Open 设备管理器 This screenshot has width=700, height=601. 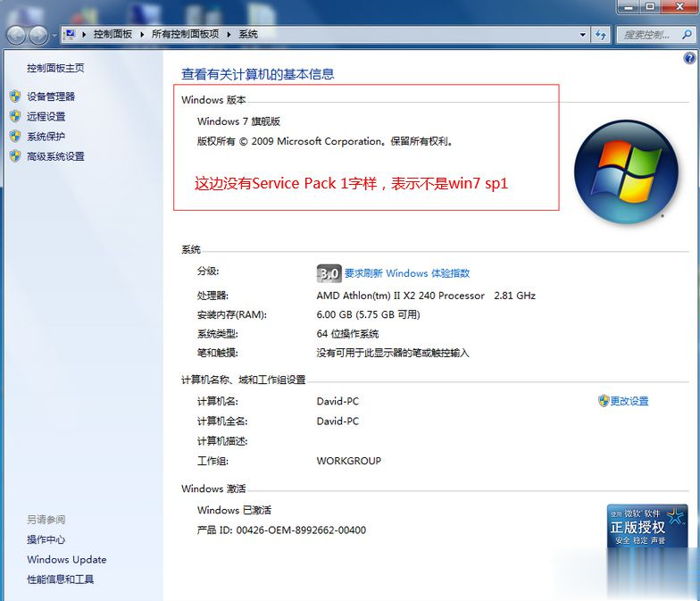[50, 96]
